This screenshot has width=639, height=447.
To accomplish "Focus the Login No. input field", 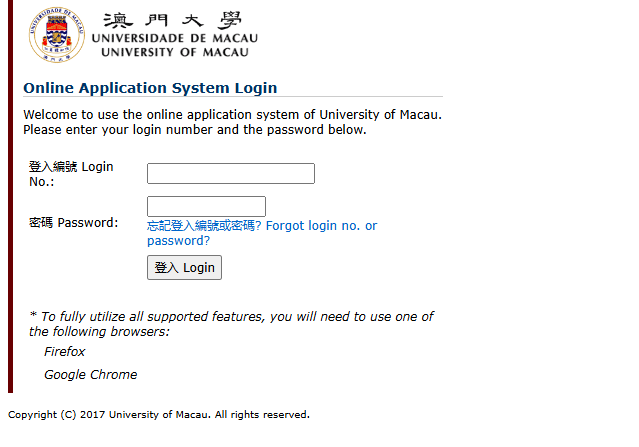I will [231, 174].
